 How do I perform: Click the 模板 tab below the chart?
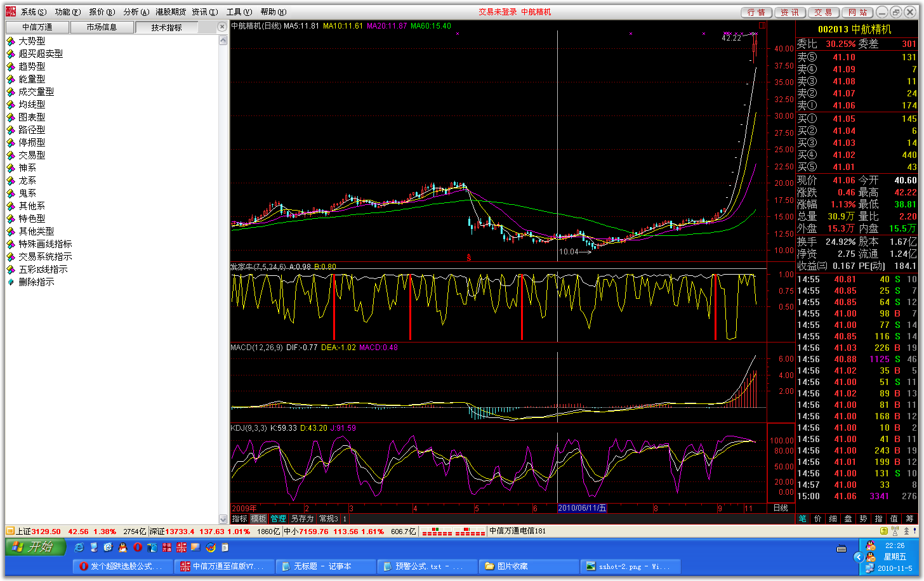point(258,519)
